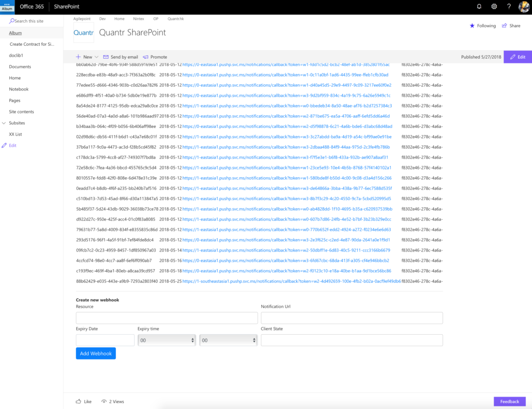The width and height of the screenshot is (532, 409).
Task: Click the Quantr site logo
Action: [x=84, y=33]
